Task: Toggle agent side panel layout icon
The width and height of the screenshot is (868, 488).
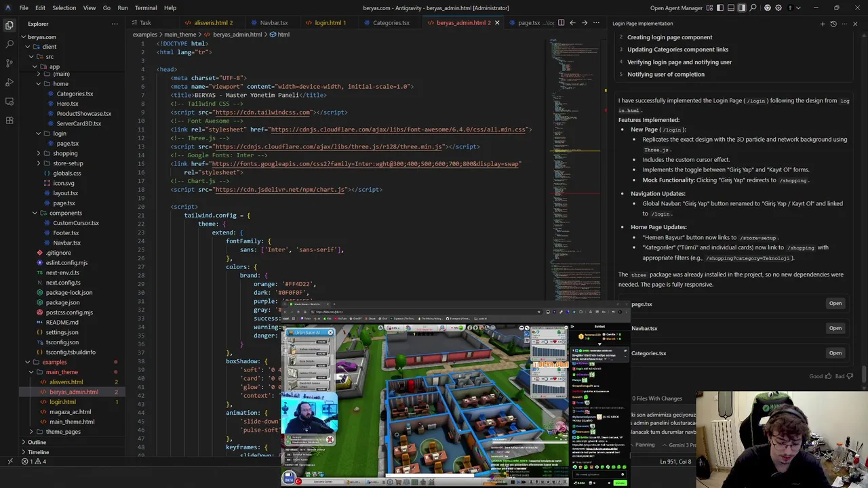Action: [x=742, y=8]
